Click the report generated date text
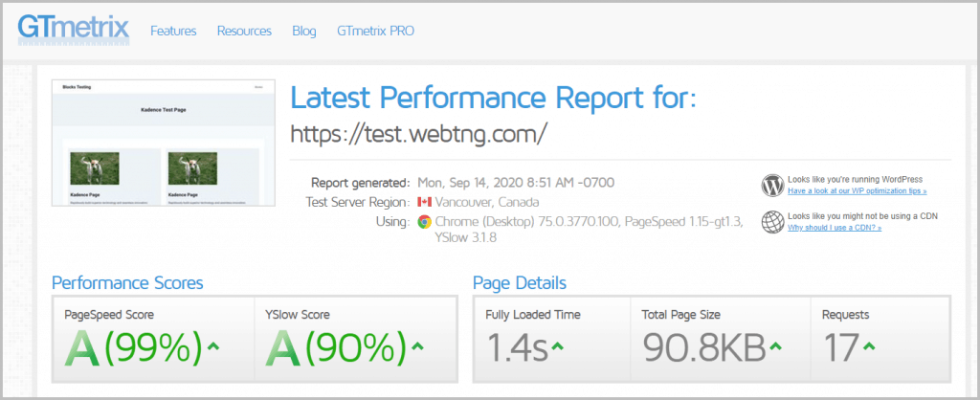 (516, 183)
